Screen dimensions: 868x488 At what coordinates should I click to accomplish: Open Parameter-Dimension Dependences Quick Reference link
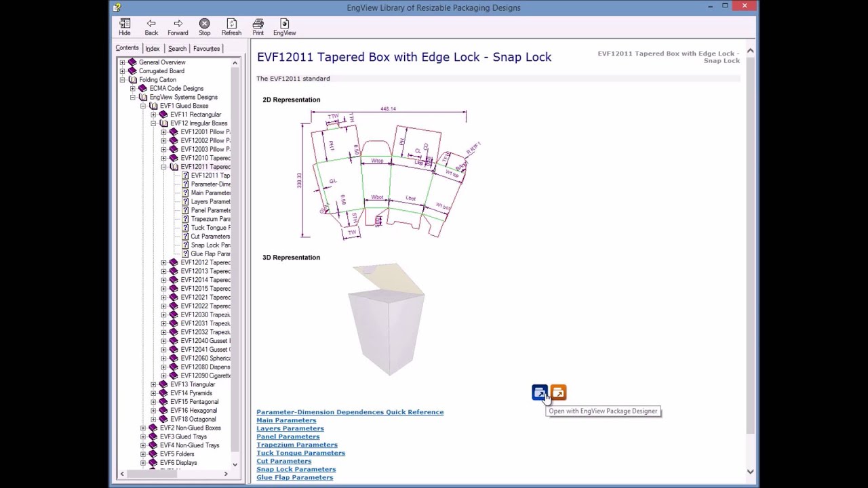click(x=350, y=412)
